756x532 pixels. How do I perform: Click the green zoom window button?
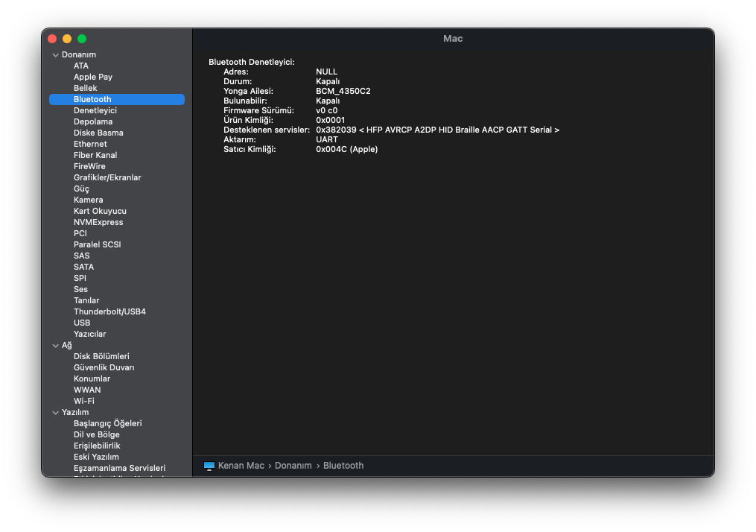point(82,39)
